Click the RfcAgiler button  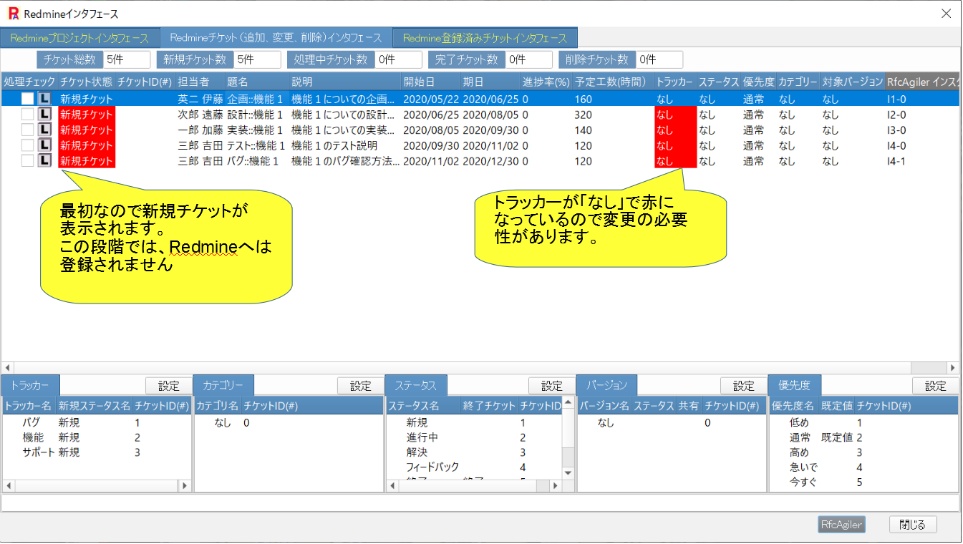(841, 524)
